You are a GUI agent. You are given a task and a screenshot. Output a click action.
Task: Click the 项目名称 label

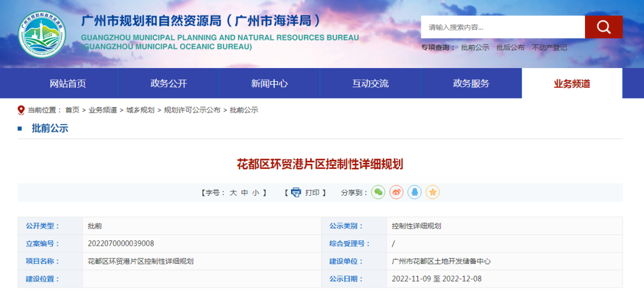[43, 261]
